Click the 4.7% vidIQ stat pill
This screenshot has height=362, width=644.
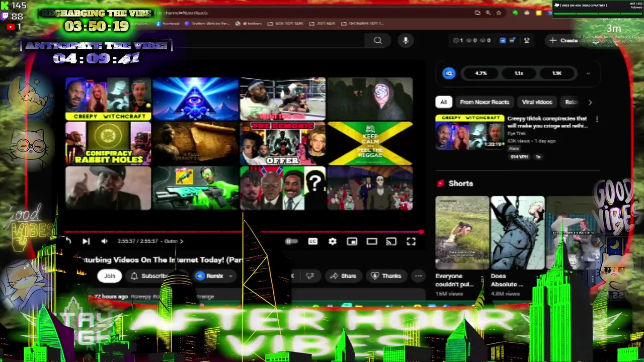(x=481, y=73)
